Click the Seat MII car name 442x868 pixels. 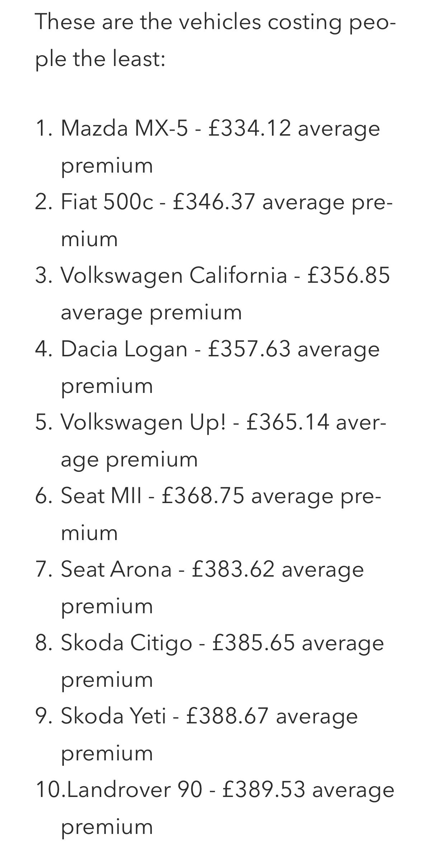coord(101,496)
